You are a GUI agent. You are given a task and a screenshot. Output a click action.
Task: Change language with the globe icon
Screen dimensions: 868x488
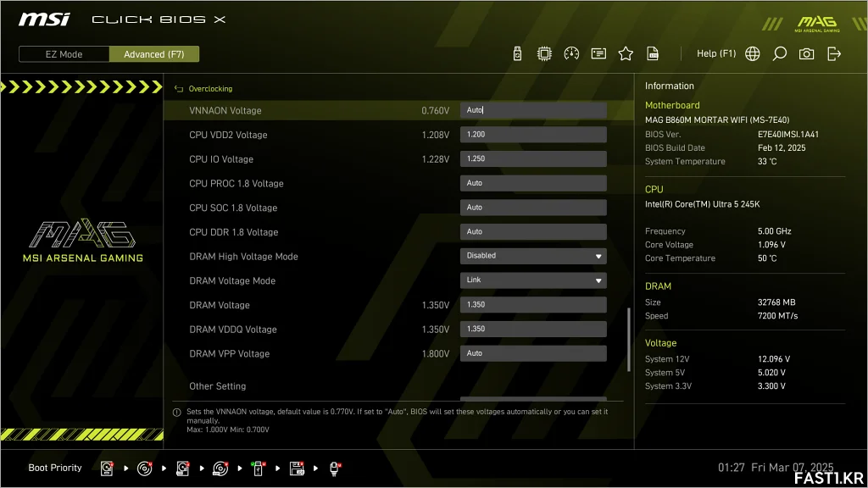click(753, 53)
